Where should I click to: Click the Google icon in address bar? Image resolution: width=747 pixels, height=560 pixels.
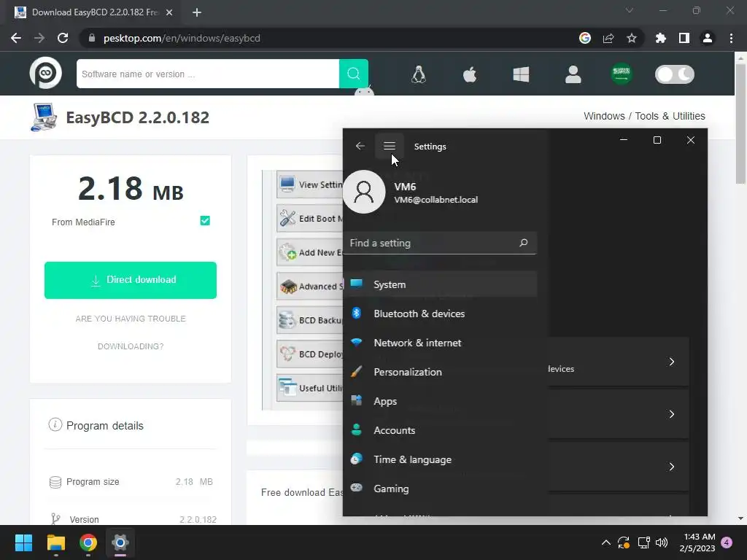[585, 38]
